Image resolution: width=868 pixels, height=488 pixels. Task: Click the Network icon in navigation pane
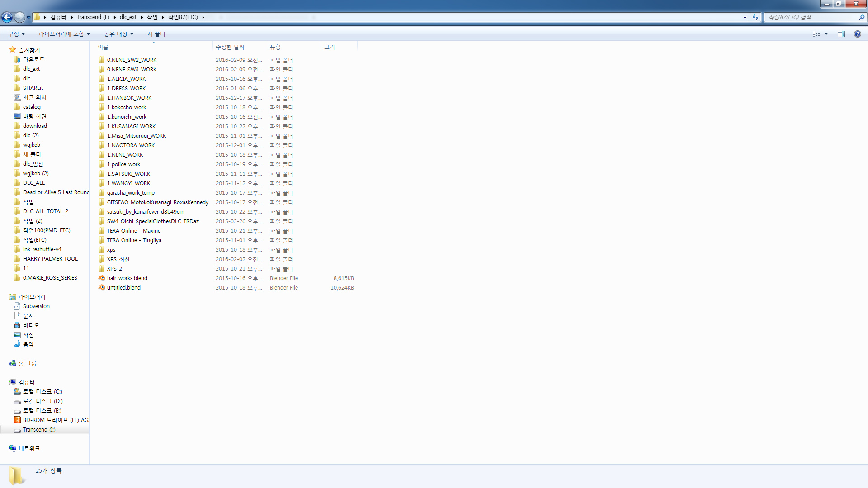[x=13, y=448]
